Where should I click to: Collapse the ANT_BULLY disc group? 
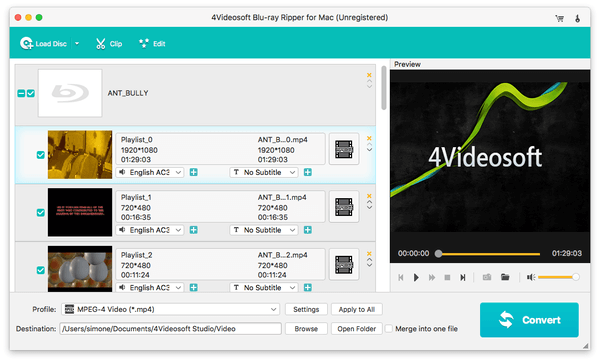coord(21,93)
